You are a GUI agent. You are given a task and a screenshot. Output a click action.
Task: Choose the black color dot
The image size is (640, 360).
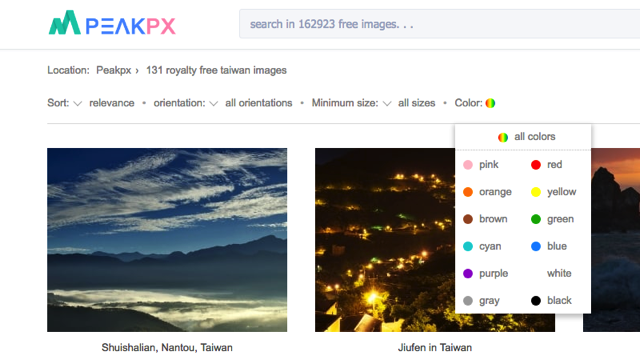pyautogui.click(x=536, y=301)
